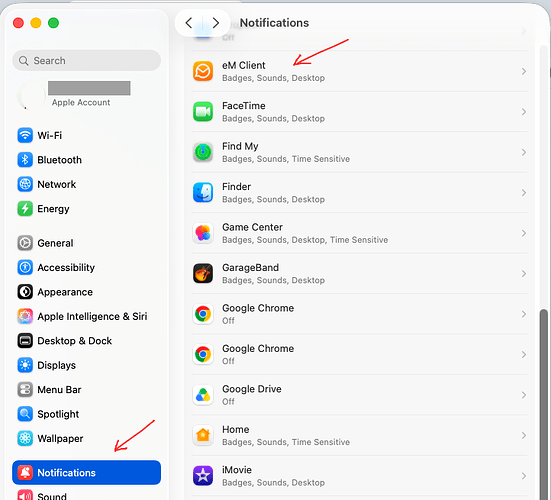The image size is (551, 500).
Task: Expand eM Client row chevron
Action: 524,71
